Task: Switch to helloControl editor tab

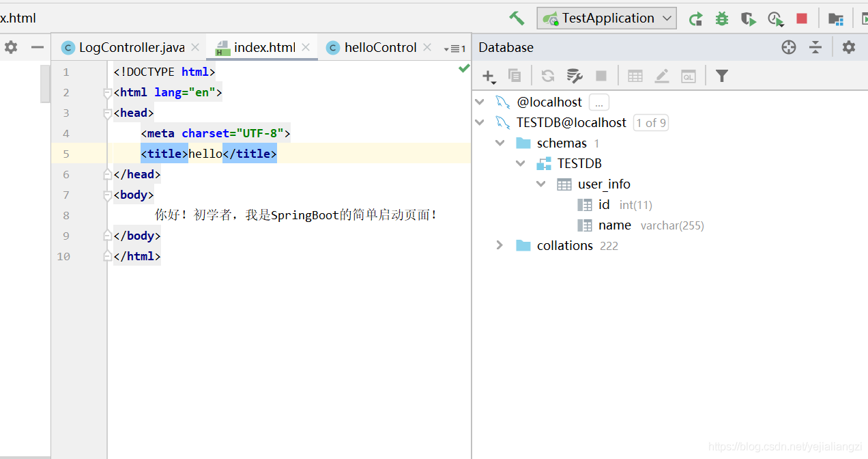Action: [x=380, y=47]
